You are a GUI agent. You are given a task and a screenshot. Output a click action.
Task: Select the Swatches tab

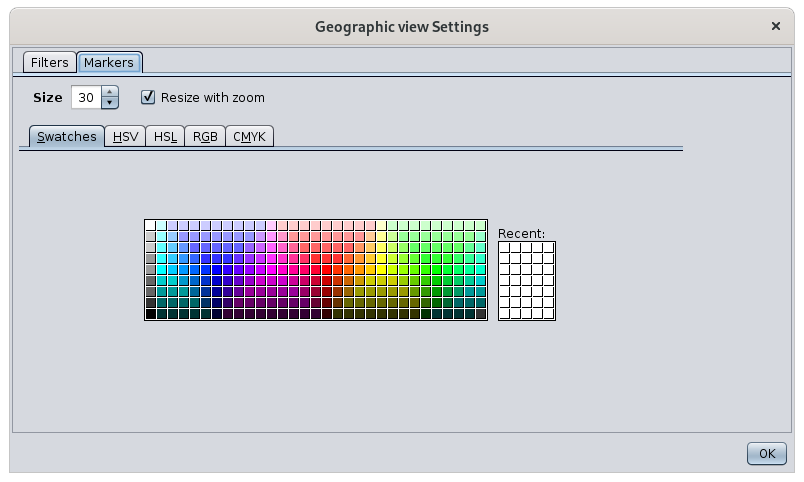(67, 137)
